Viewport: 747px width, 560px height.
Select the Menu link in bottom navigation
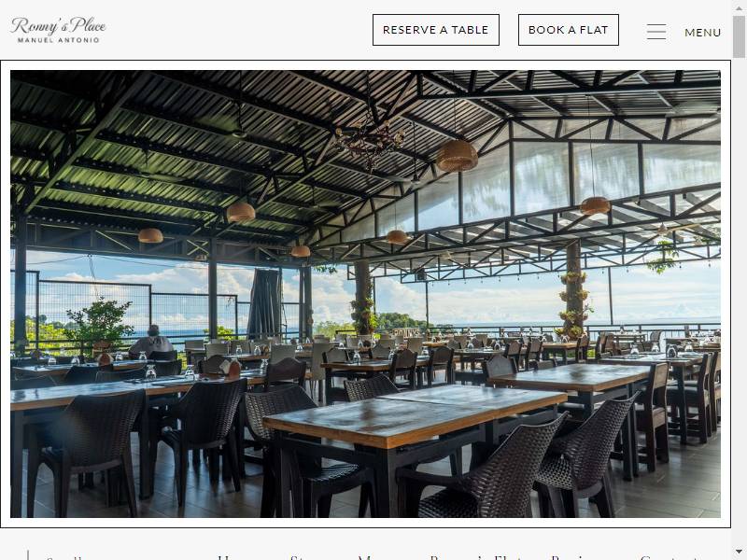373,558
